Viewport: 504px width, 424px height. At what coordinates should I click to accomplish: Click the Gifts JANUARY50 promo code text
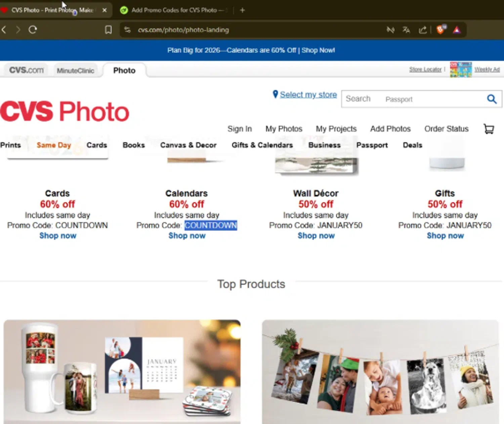(x=469, y=225)
